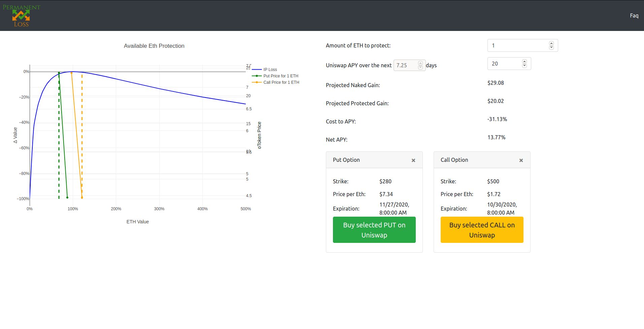Decrease days value with down arrow
This screenshot has height=329, width=644.
pos(524,66)
